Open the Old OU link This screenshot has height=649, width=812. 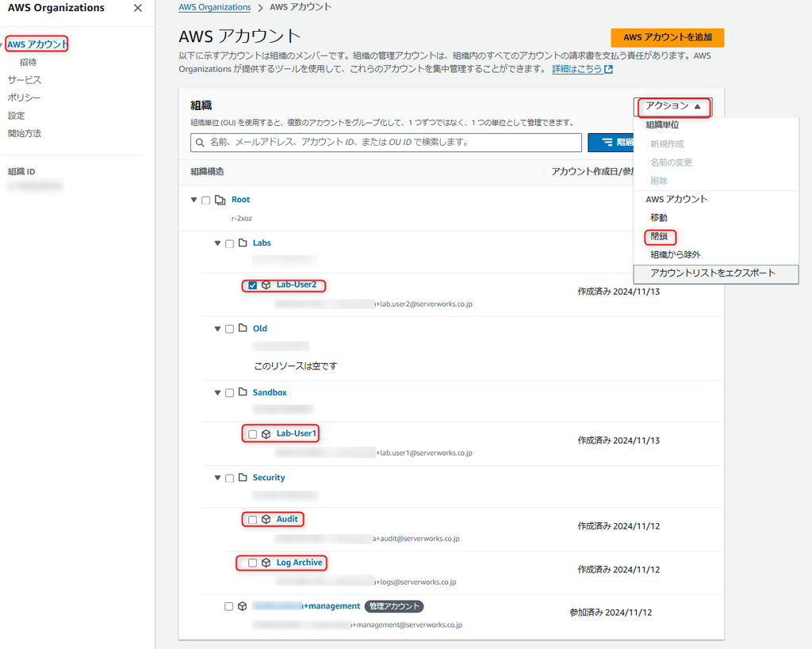point(260,328)
